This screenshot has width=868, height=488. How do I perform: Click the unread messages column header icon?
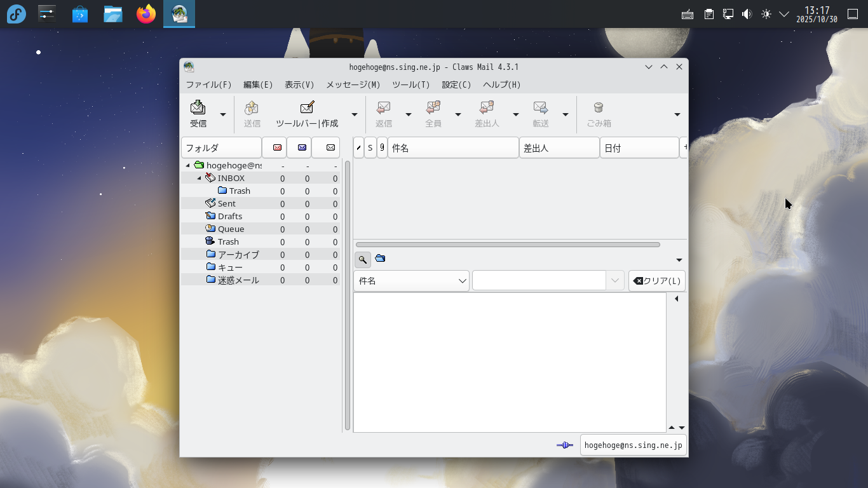pos(302,147)
